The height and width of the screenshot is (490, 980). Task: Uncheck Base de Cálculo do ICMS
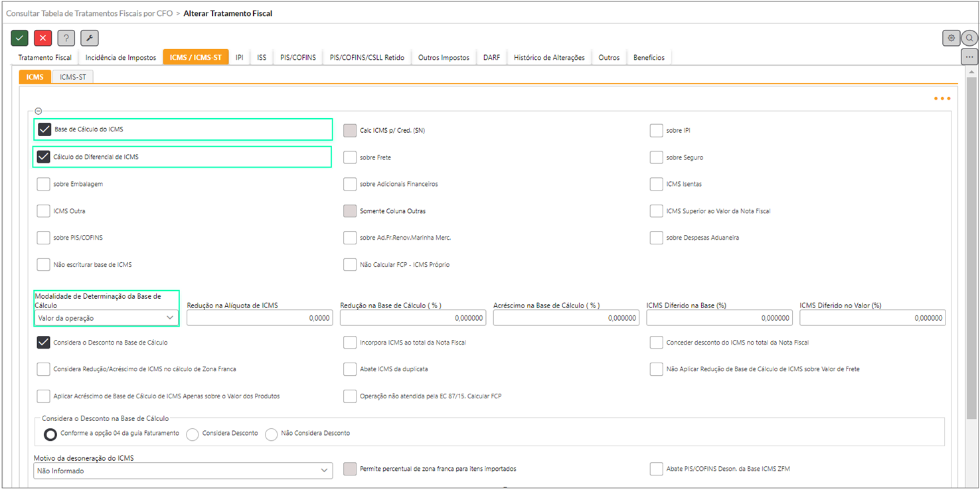point(44,129)
